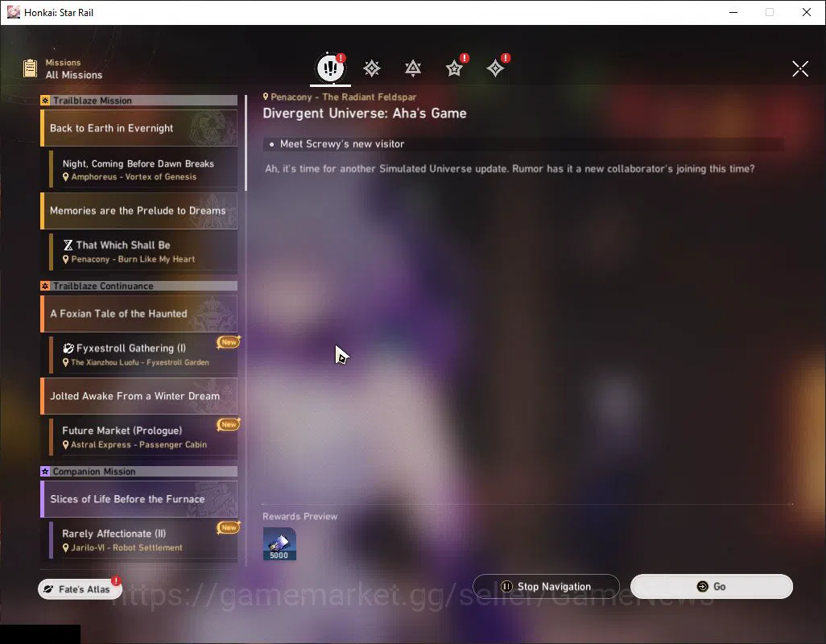Click the icon beside Fyxestroll Gathering (I)
Viewport: 826px width, 644px height.
[68, 348]
